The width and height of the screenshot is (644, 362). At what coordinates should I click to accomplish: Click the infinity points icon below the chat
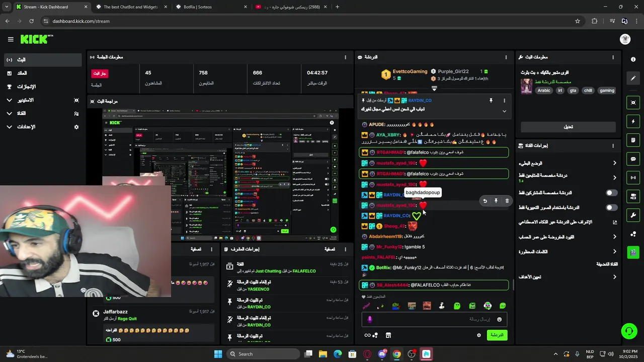click(x=367, y=335)
